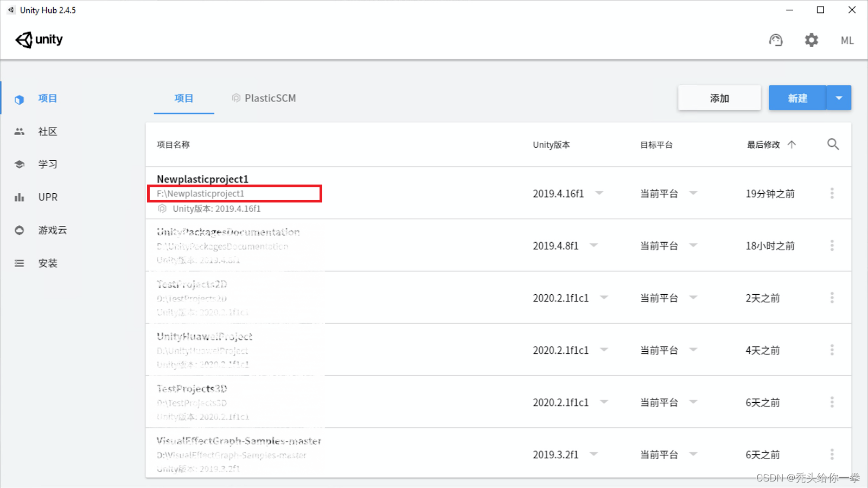Open platform dropdown for VisualEffectGraph-Samples-master

tap(693, 454)
